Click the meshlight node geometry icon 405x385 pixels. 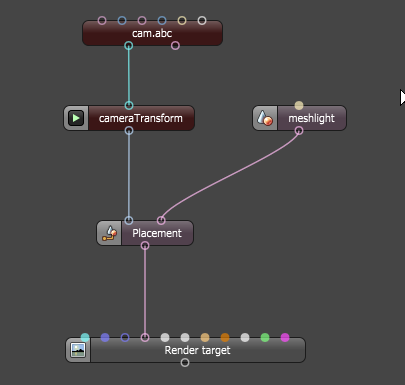(x=265, y=118)
